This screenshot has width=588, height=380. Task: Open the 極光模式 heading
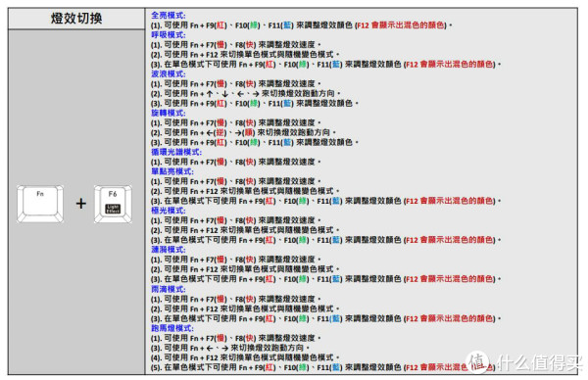pyautogui.click(x=168, y=211)
